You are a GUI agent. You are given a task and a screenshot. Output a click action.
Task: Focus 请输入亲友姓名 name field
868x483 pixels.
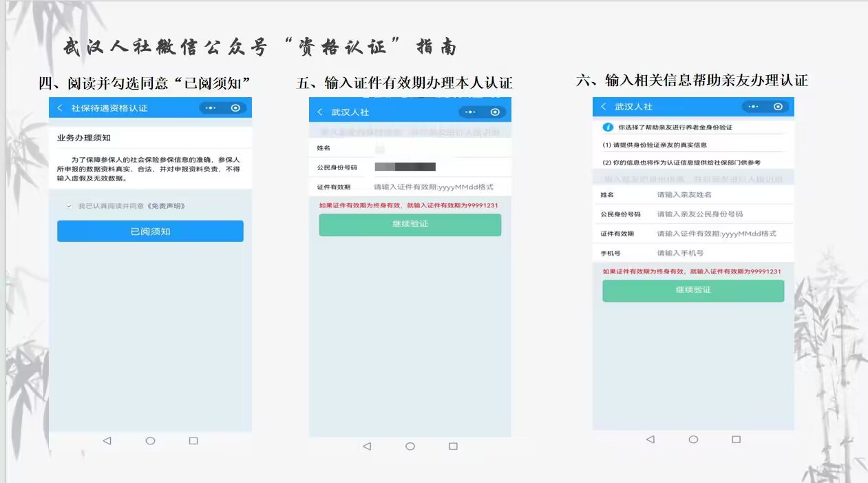click(x=693, y=195)
